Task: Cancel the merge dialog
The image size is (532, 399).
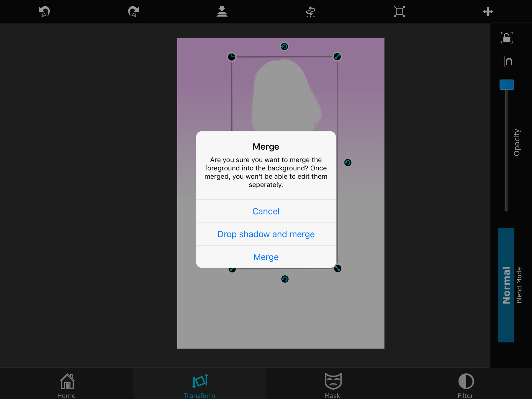Action: [266, 211]
